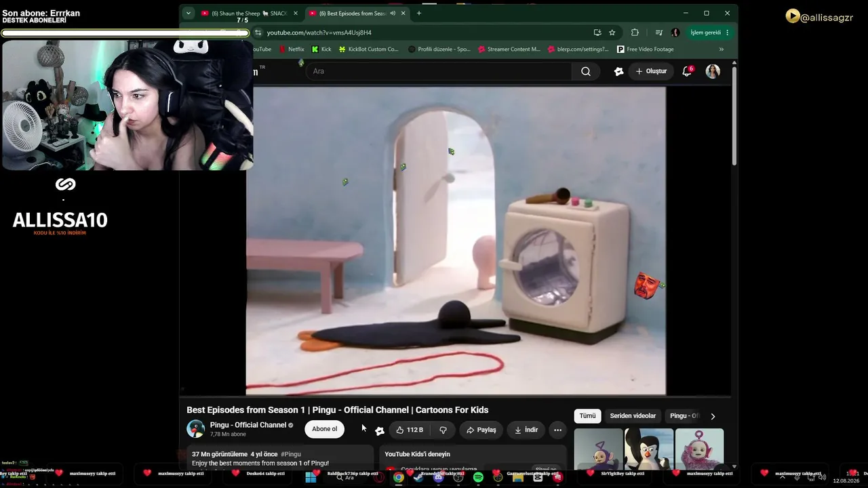Dislike the Pingu video
This screenshot has width=868, height=488.
[x=443, y=430]
